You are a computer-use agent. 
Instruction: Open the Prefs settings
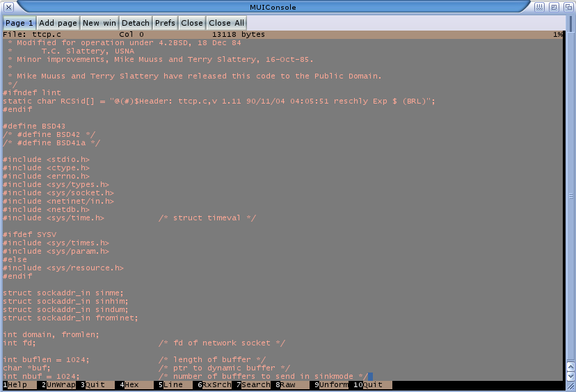165,23
